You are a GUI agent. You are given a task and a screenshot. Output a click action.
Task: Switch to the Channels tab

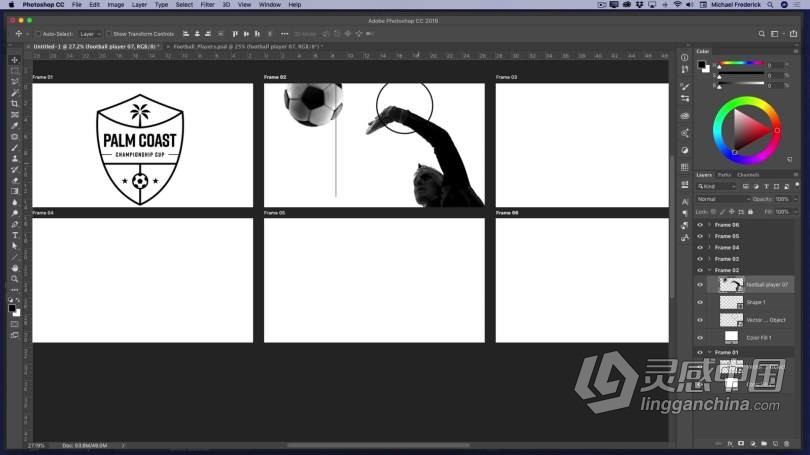point(748,175)
